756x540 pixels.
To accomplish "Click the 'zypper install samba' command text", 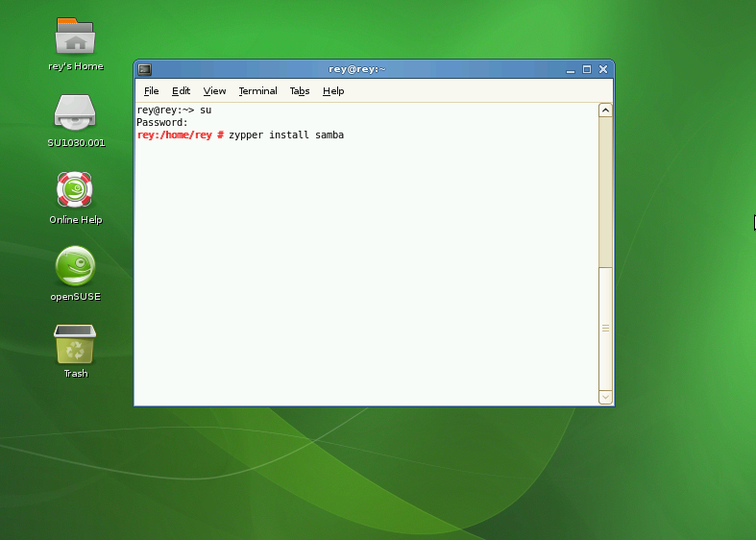I will tap(286, 135).
